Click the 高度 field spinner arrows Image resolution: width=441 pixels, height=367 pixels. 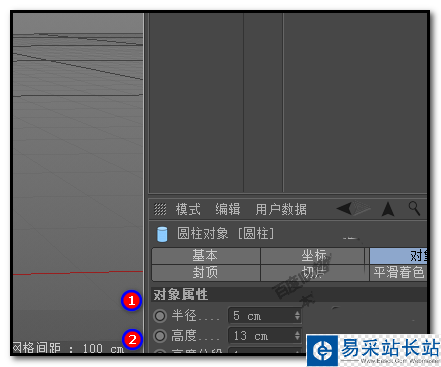pos(297,336)
